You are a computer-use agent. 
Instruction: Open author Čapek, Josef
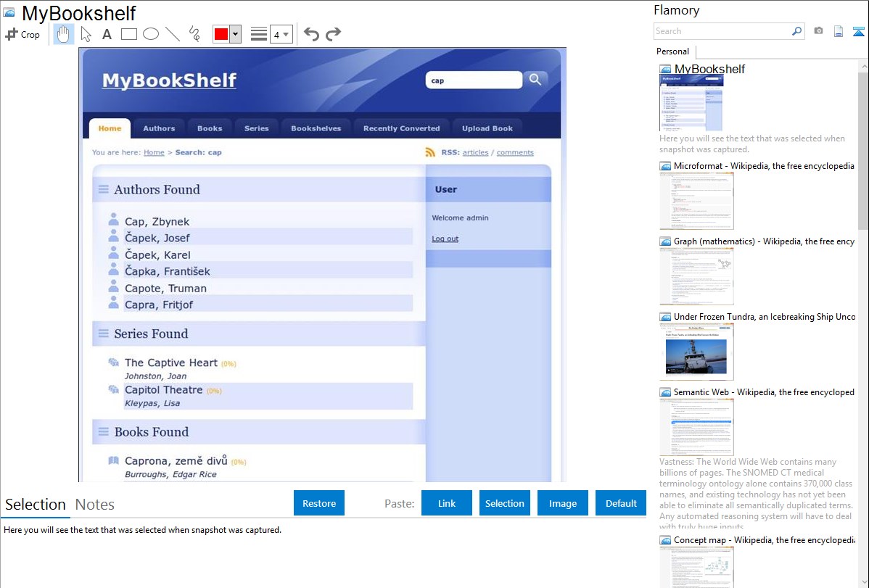coord(157,238)
